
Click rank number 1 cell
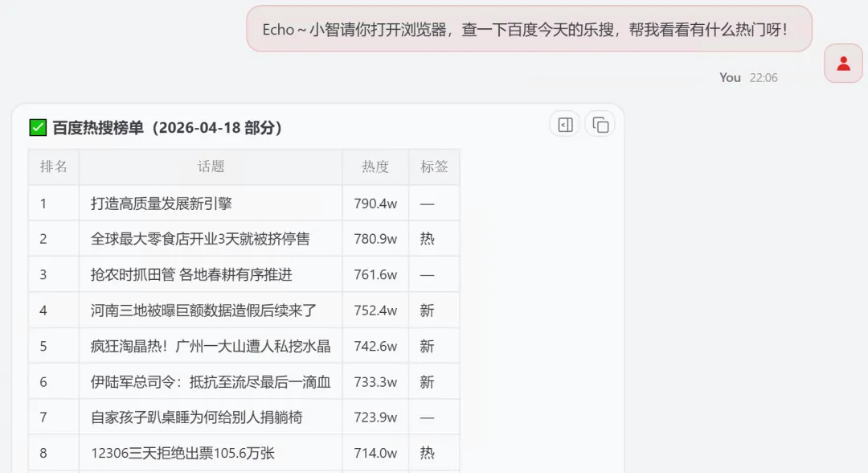coord(54,204)
